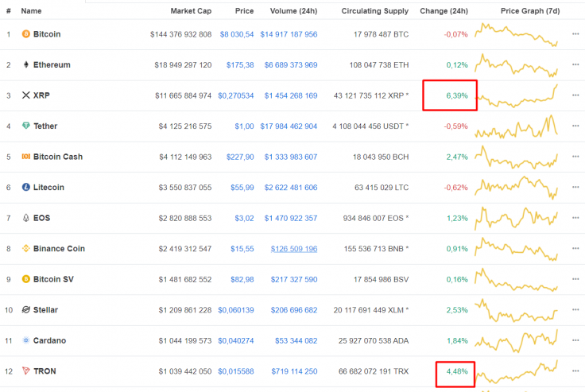Open the three-dot menu for Tether
The image size is (585, 392).
(575, 126)
